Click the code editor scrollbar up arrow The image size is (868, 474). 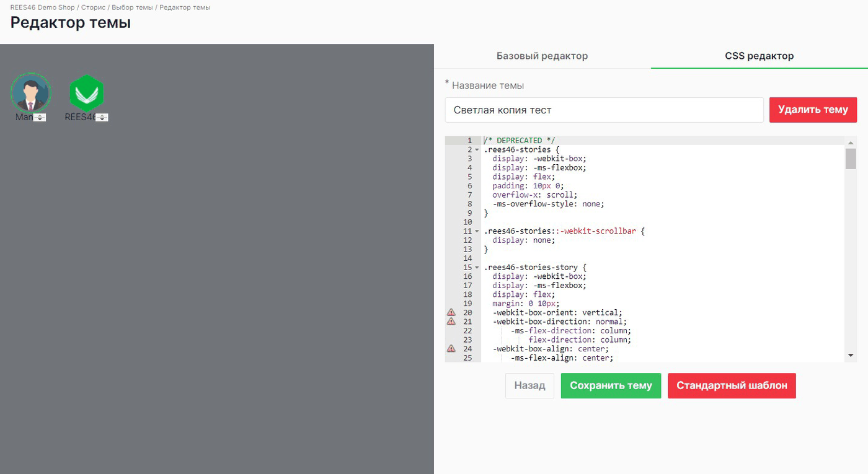[851, 143]
